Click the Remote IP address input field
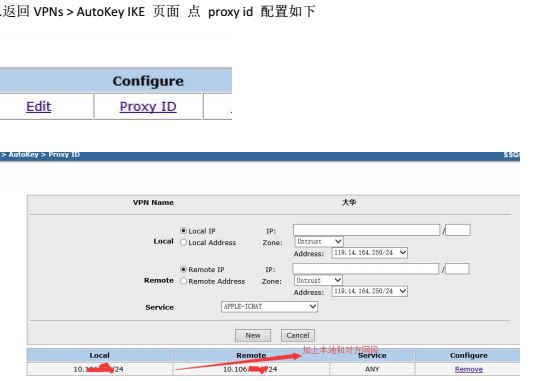The height and width of the screenshot is (381, 541). click(x=366, y=268)
